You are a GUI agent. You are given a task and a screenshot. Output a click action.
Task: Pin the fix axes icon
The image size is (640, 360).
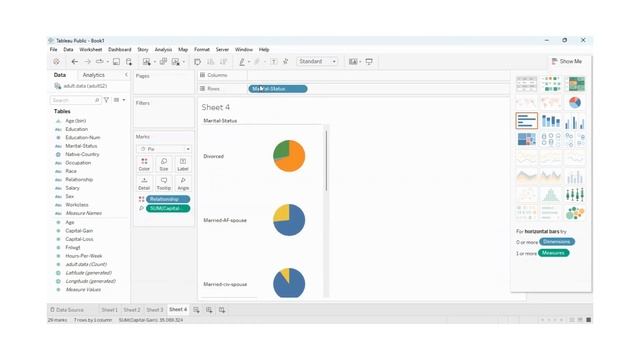(x=286, y=62)
